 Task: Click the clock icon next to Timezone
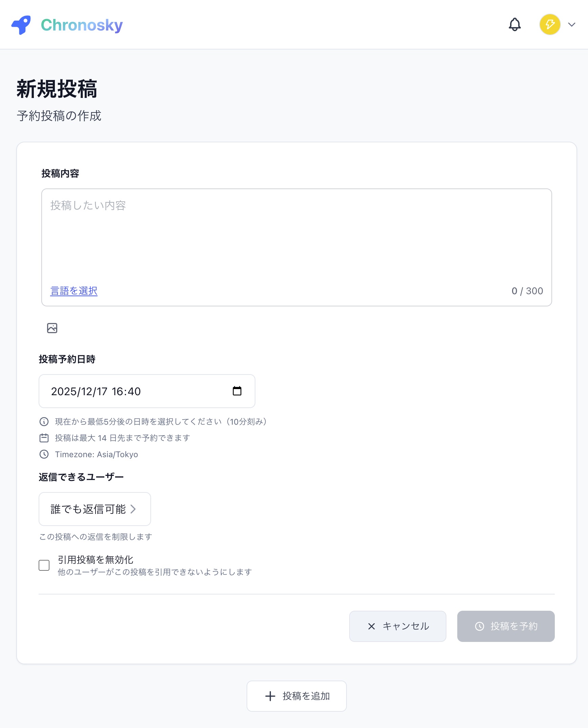pos(44,454)
